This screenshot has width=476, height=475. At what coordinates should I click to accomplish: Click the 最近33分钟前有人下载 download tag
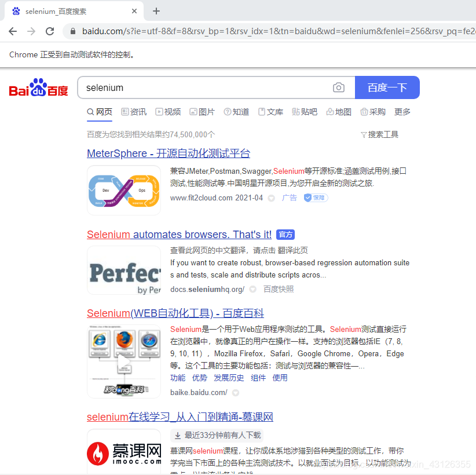217,435
